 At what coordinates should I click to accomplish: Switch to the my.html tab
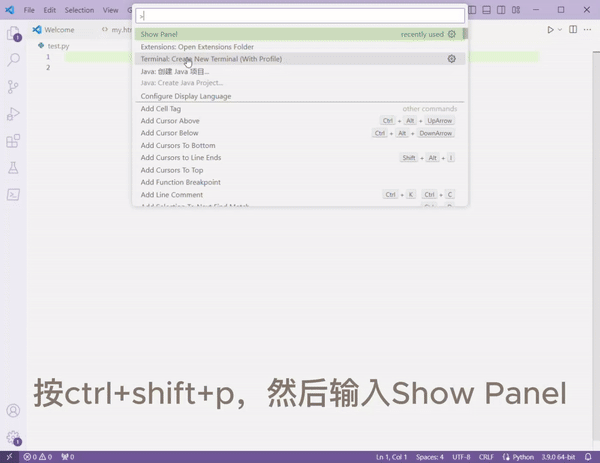(117, 29)
